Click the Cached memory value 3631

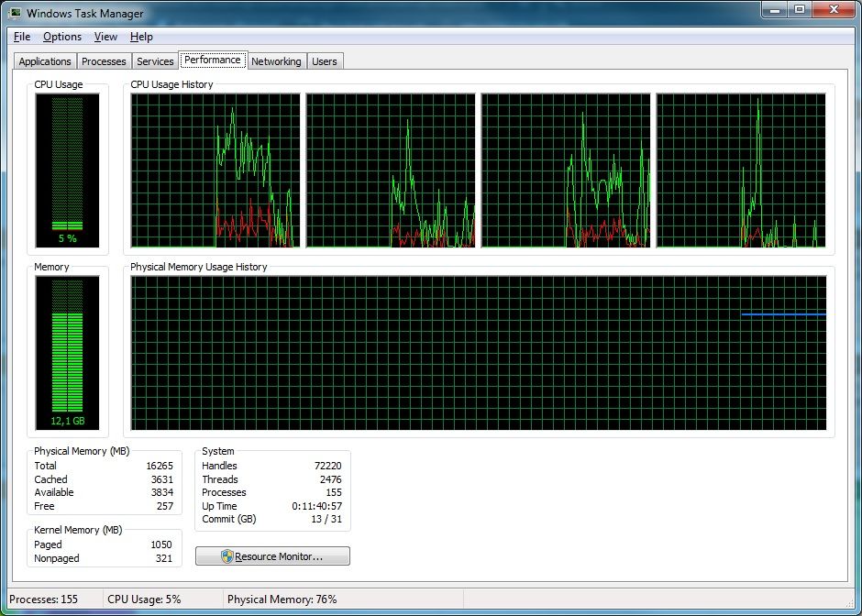coord(162,479)
